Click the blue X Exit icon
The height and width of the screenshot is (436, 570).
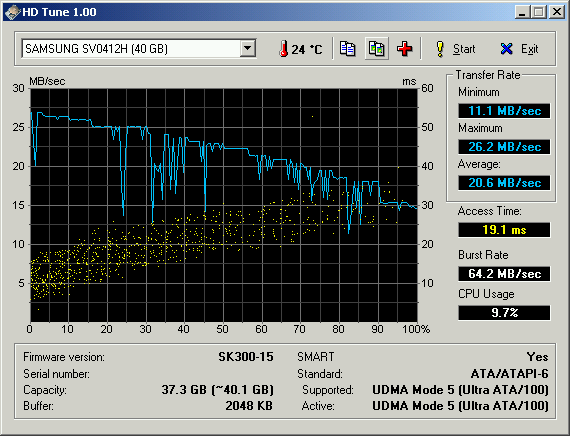click(506, 49)
